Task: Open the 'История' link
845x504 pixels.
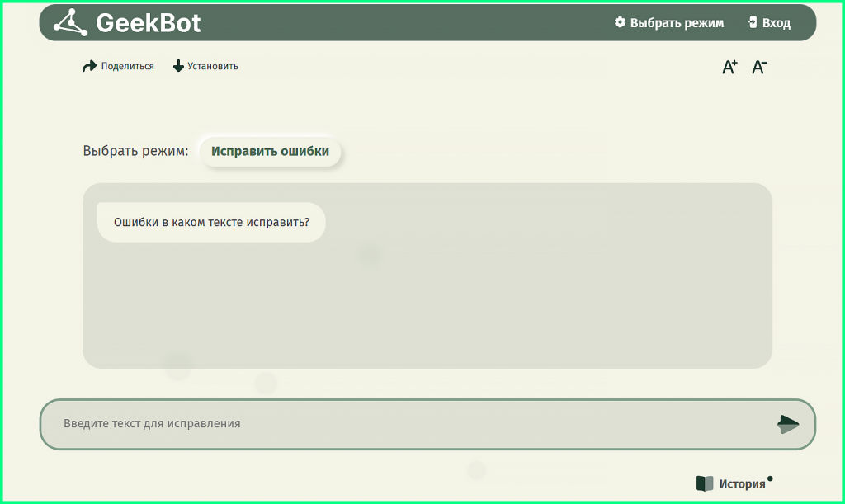Action: point(742,484)
